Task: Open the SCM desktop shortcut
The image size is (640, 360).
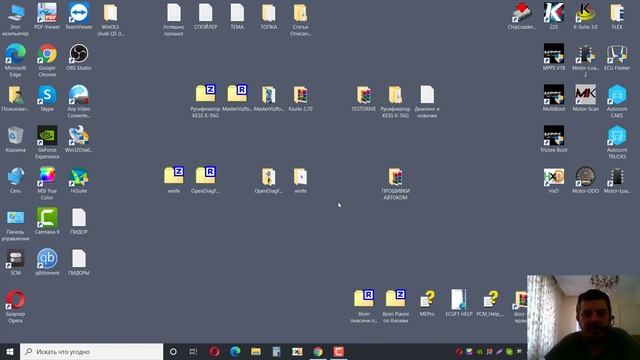Action: [16, 259]
